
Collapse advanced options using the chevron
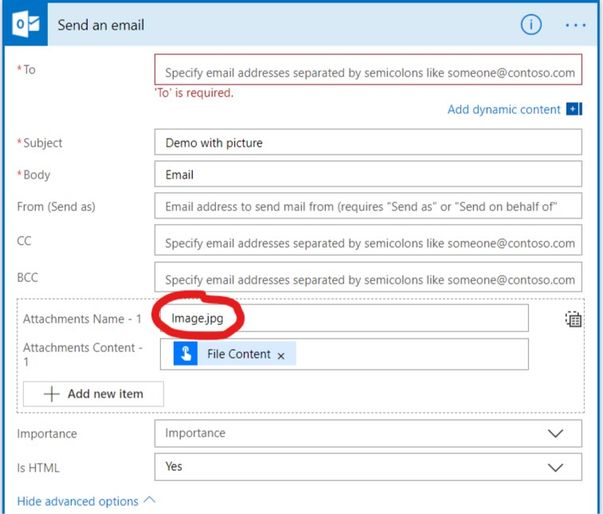149,500
